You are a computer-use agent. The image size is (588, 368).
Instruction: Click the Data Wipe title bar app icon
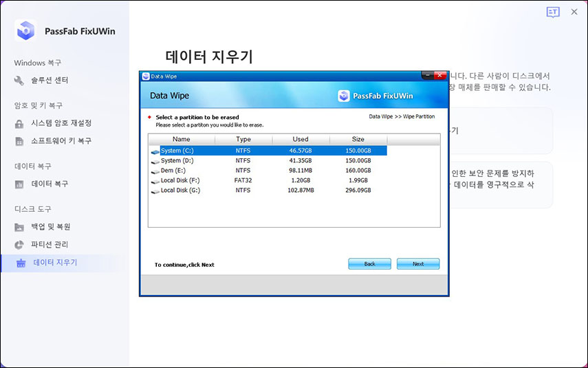click(x=146, y=76)
